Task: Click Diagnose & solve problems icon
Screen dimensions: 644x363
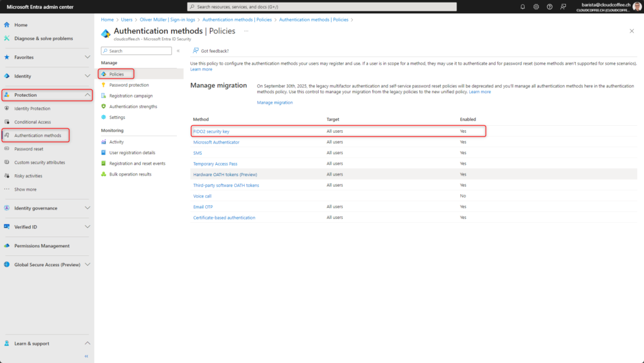Action: (x=6, y=38)
